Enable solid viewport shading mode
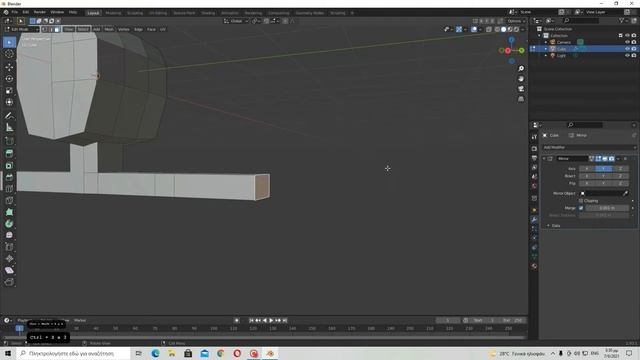Viewport: 640px width, 360px height. 503,29
